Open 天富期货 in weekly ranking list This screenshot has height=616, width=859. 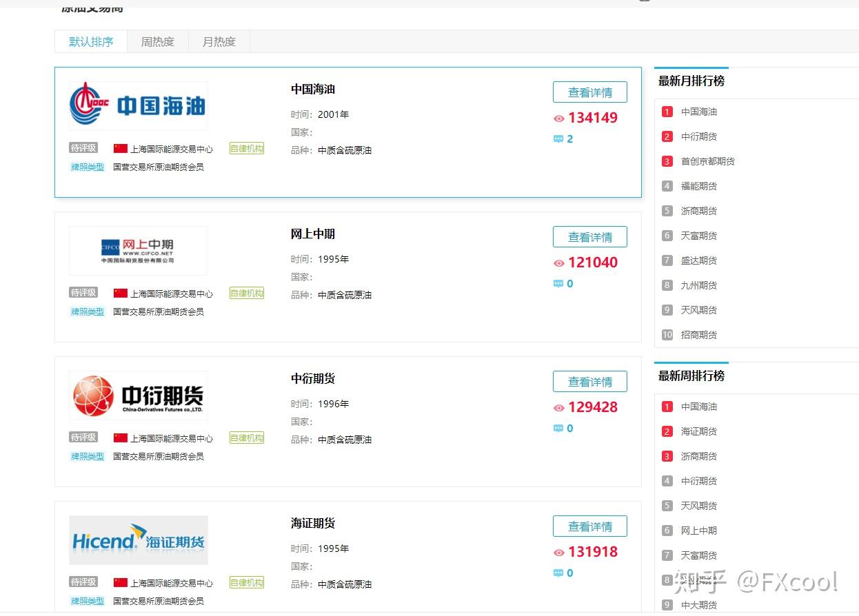pos(699,555)
